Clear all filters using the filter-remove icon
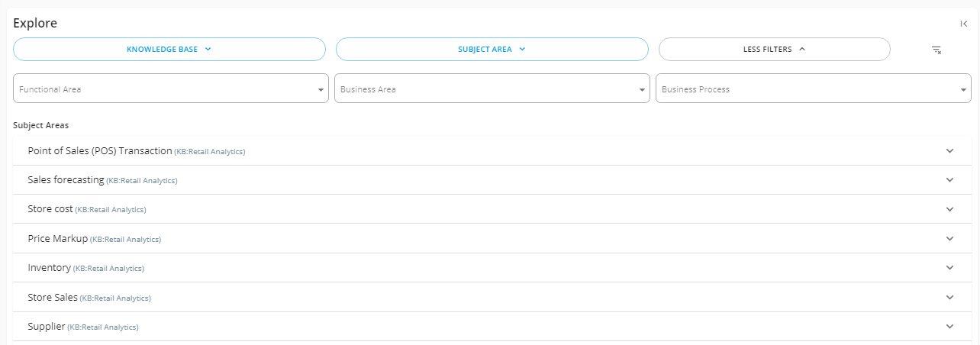Viewport: 980px width, 345px height. [936, 50]
